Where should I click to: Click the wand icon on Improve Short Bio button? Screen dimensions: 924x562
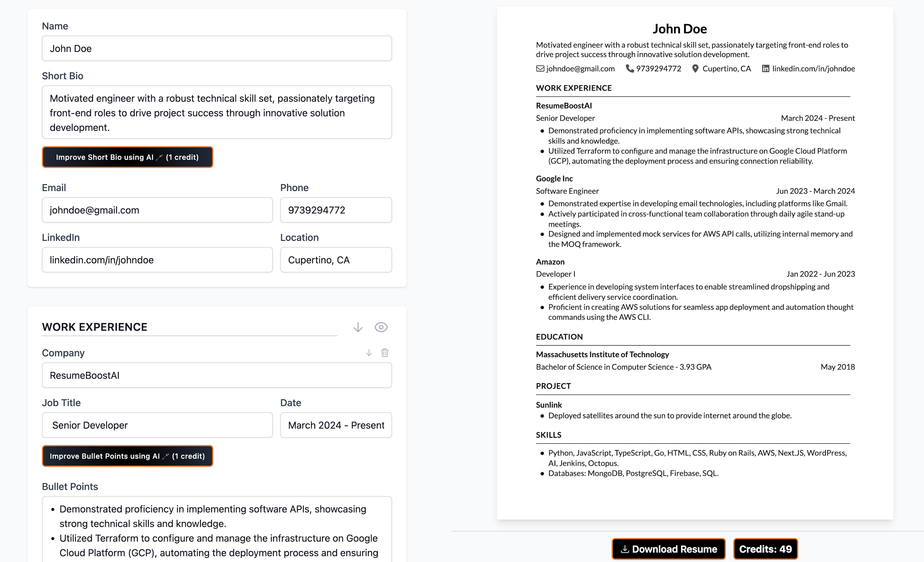click(159, 157)
